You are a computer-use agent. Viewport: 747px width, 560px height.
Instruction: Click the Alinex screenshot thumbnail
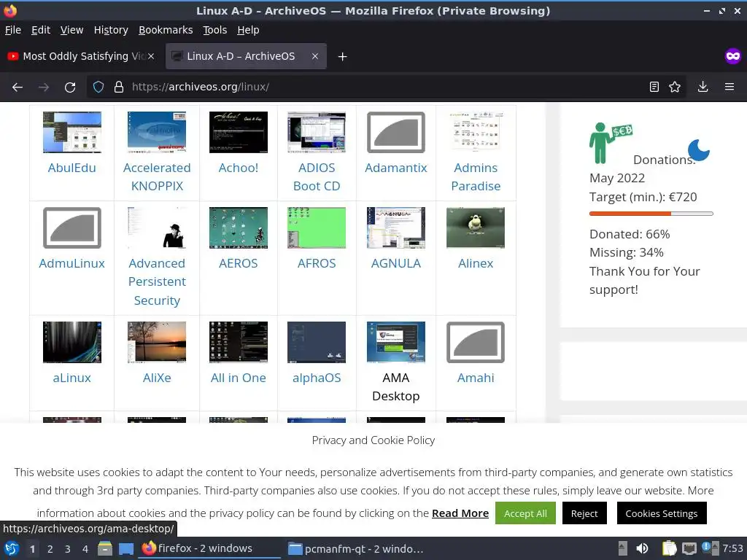pyautogui.click(x=476, y=227)
